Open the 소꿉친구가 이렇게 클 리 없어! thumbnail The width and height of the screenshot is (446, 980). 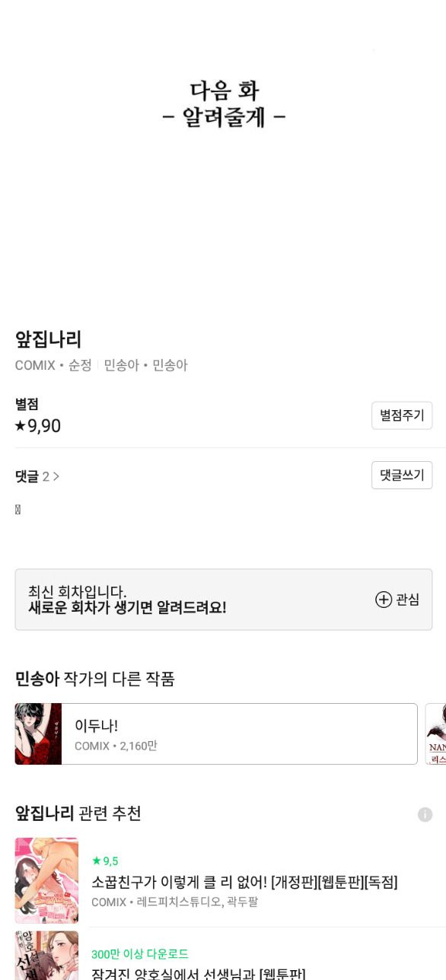click(x=46, y=880)
